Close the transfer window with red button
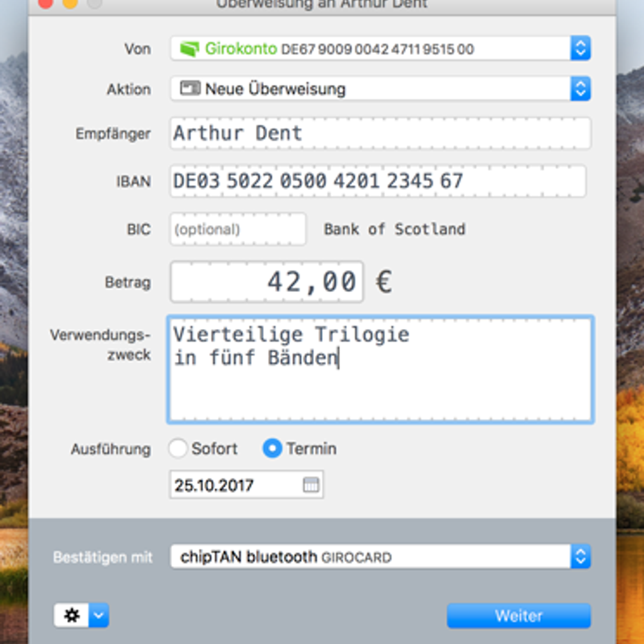Image resolution: width=644 pixels, height=644 pixels. pos(45,3)
